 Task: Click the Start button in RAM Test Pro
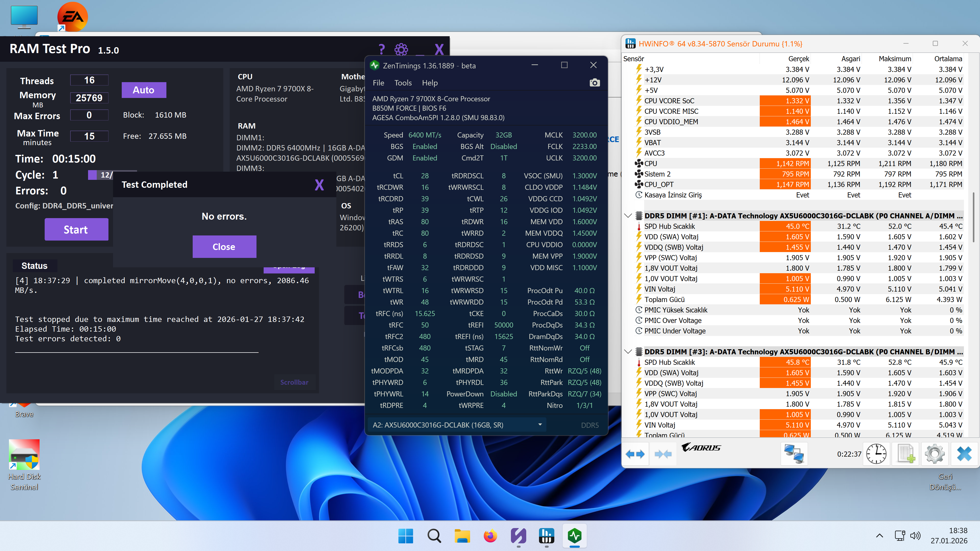click(76, 229)
